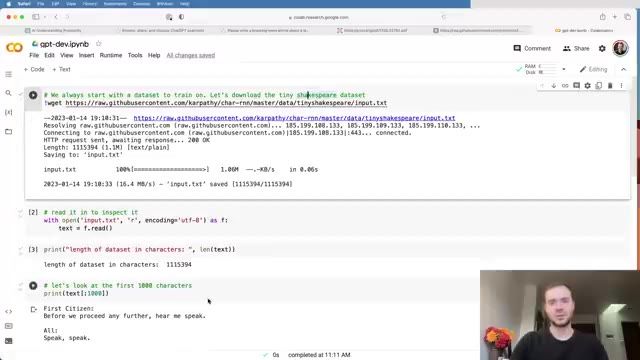Open the Insert menu
640x360 pixels.
coord(86,55)
